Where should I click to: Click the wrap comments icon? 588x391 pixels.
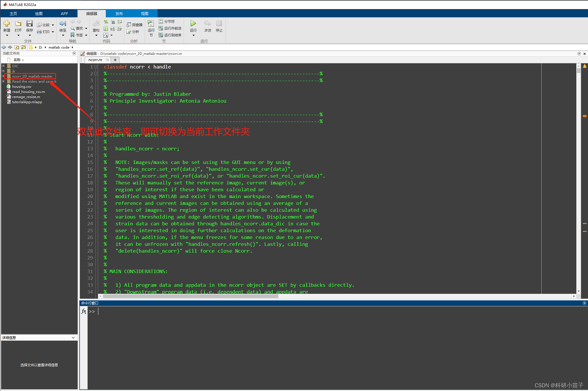pyautogui.click(x=120, y=22)
